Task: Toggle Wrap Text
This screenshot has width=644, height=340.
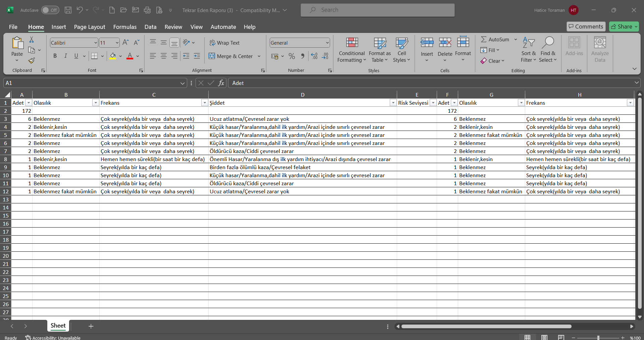Action: pyautogui.click(x=224, y=43)
